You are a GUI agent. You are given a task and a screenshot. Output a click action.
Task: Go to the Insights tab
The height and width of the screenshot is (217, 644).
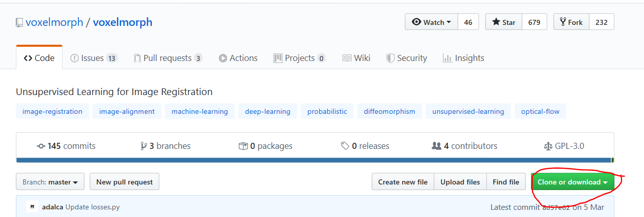click(463, 58)
